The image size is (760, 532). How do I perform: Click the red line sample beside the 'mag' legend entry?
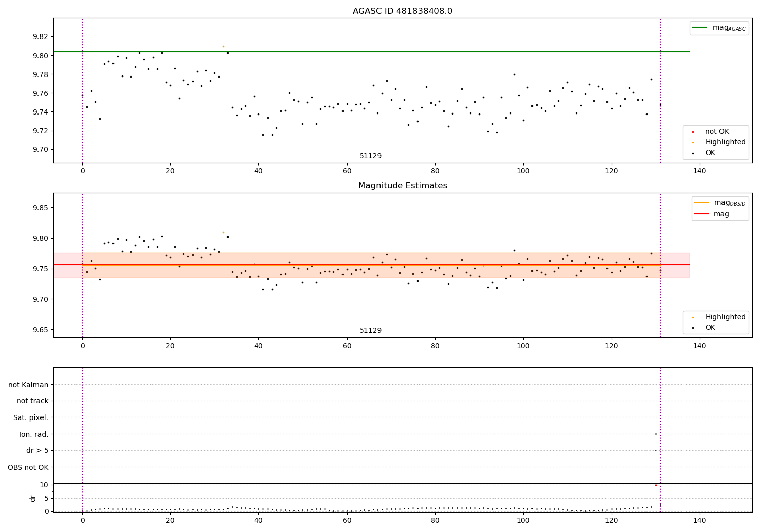coord(702,214)
